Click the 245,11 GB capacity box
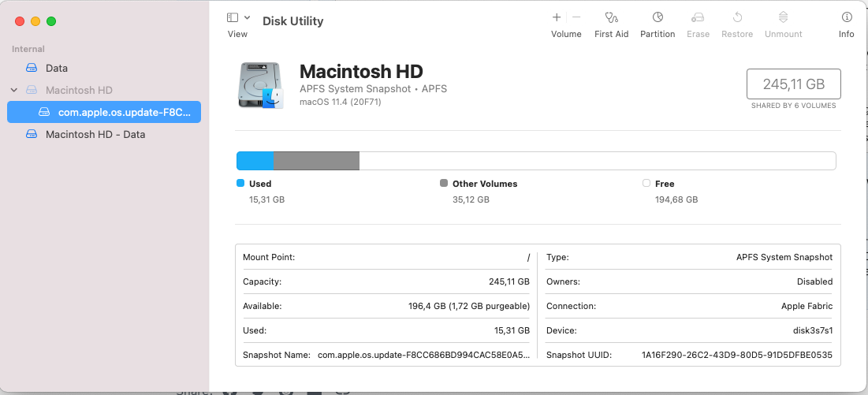Screen dimensions: 868x395 coord(794,84)
